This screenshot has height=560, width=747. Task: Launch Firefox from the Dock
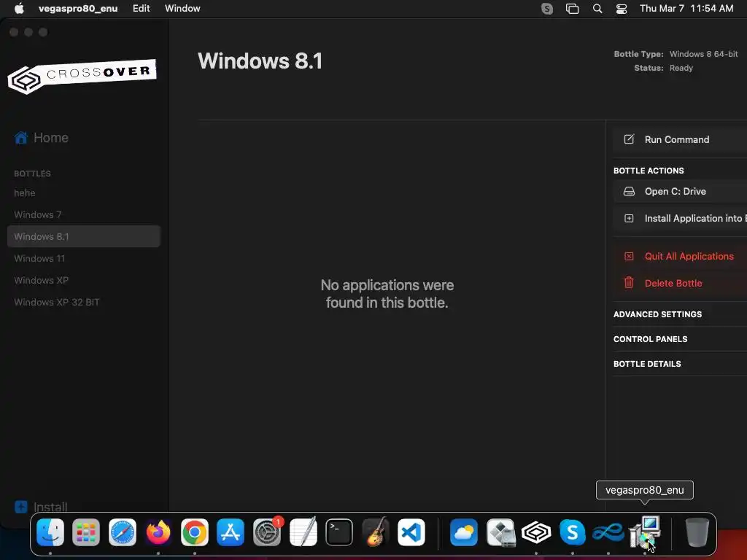pyautogui.click(x=158, y=532)
